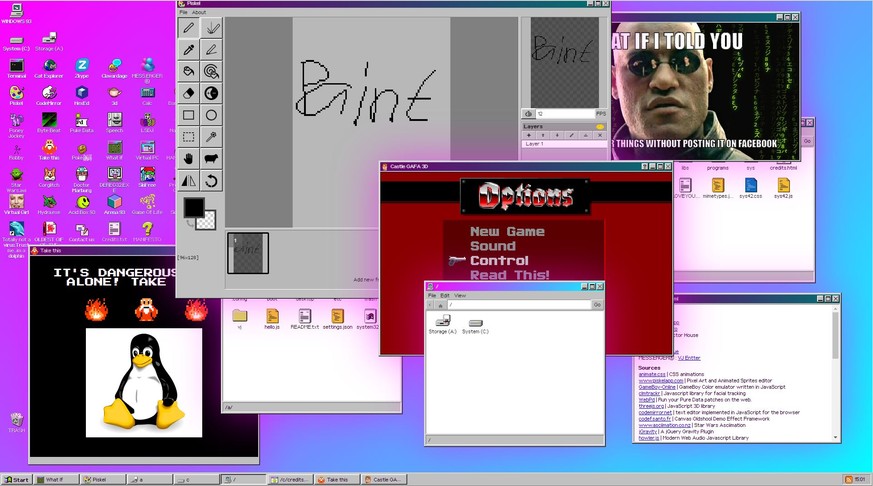Open the File menu in Piskel
This screenshot has width=873, height=486.
click(x=183, y=12)
